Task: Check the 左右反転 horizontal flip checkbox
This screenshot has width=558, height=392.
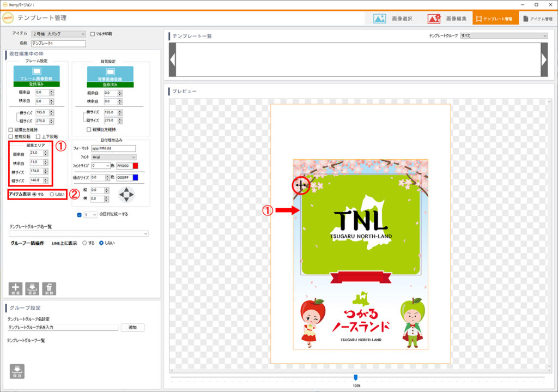Action: (x=11, y=136)
